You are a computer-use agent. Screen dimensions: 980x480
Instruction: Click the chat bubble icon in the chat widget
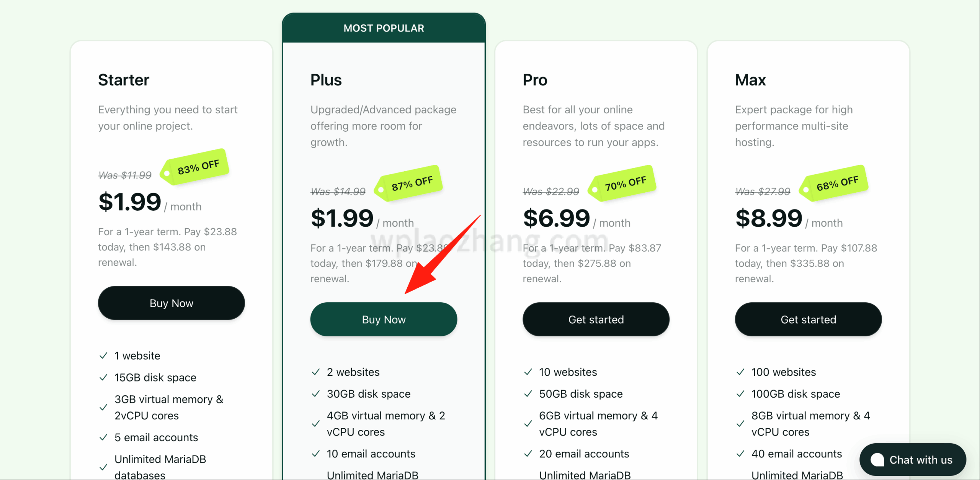pos(877,459)
